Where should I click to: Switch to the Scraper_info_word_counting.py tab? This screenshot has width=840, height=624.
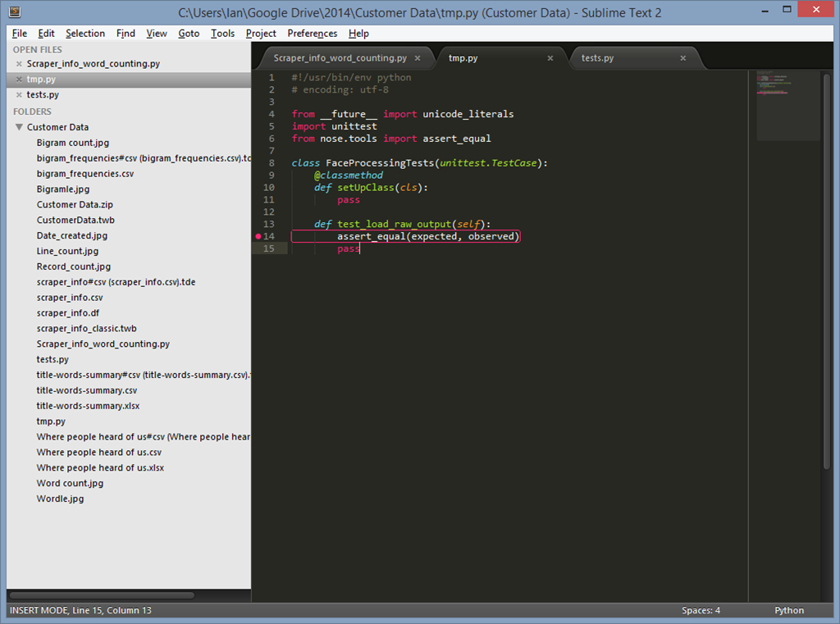pyautogui.click(x=340, y=58)
